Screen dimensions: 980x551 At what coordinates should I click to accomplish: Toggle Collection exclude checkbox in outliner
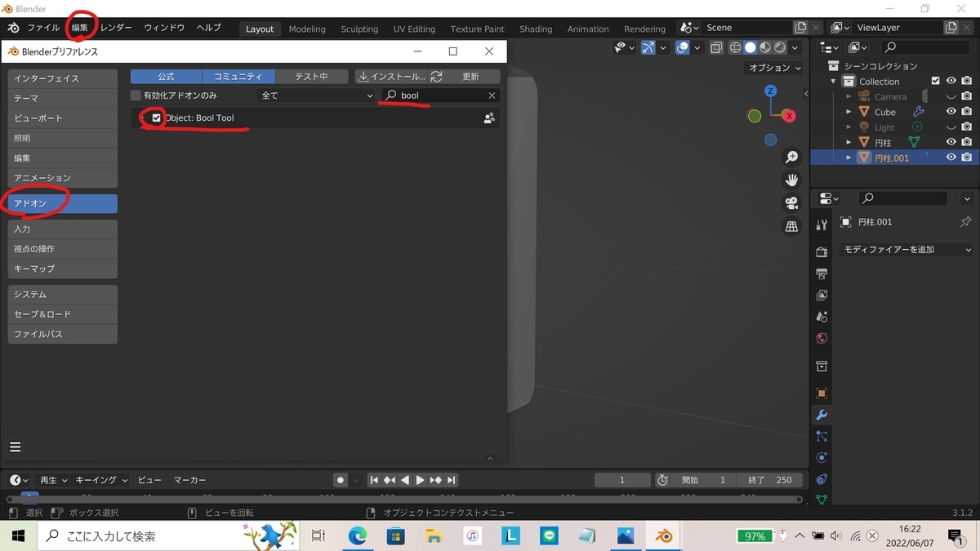(936, 82)
